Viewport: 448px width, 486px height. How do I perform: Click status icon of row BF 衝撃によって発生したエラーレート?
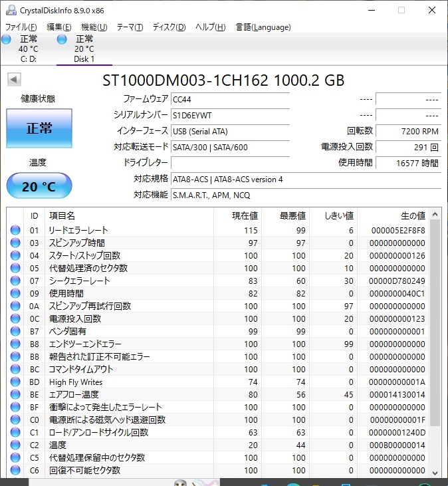tap(15, 407)
